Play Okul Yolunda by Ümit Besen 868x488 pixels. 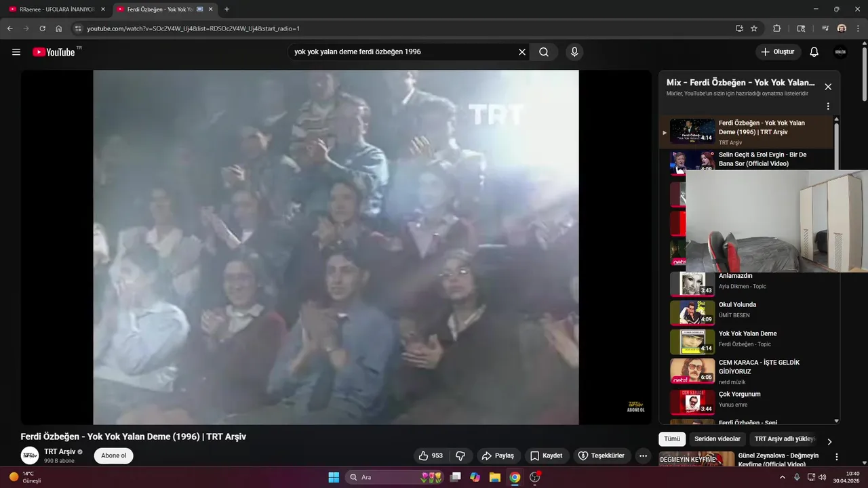point(746,312)
